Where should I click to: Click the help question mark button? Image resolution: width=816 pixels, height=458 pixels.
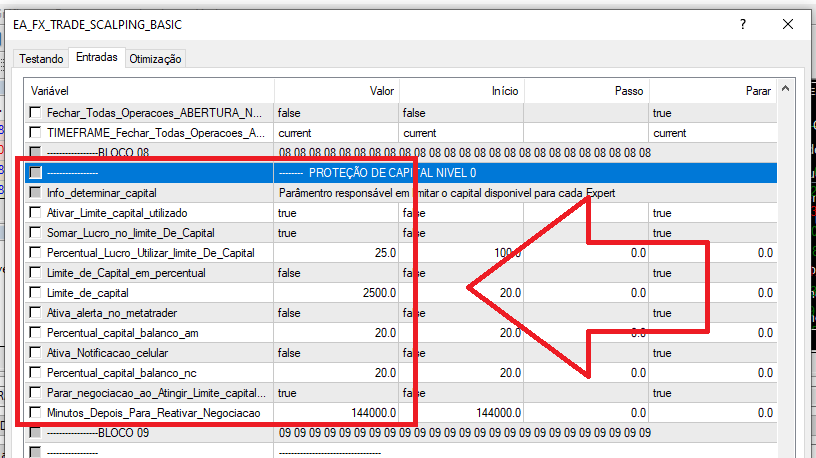[743, 23]
